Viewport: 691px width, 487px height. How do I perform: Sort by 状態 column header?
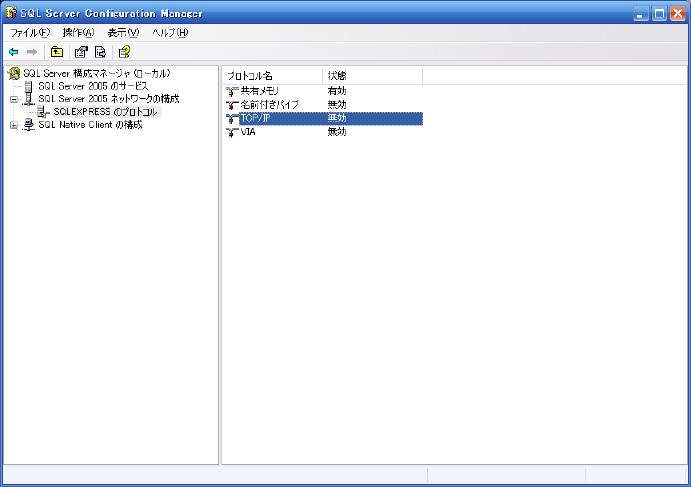pos(372,76)
